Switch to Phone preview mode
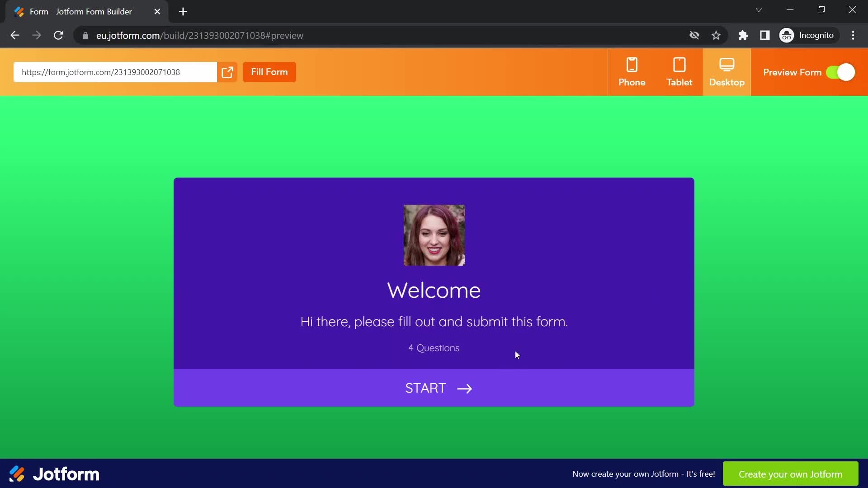 click(x=632, y=71)
